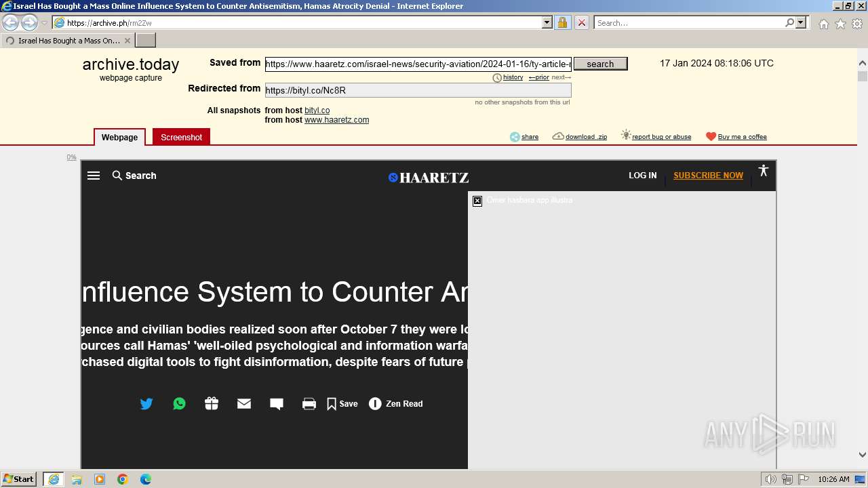Viewport: 868px width, 488px height.
Task: Click the Haaretz logo
Action: [429, 178]
